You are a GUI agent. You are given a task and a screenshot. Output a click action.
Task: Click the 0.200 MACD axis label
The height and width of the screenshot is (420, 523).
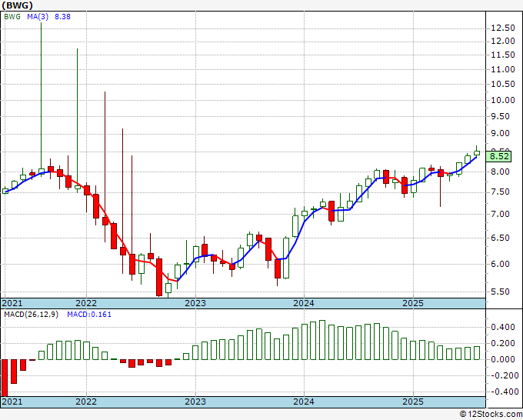(x=503, y=344)
